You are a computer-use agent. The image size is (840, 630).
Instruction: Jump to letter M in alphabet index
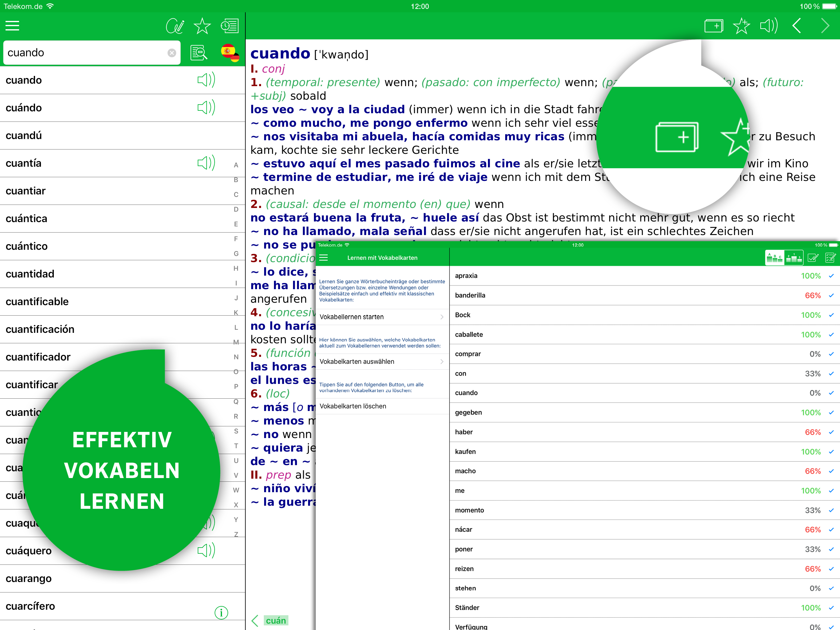236,342
